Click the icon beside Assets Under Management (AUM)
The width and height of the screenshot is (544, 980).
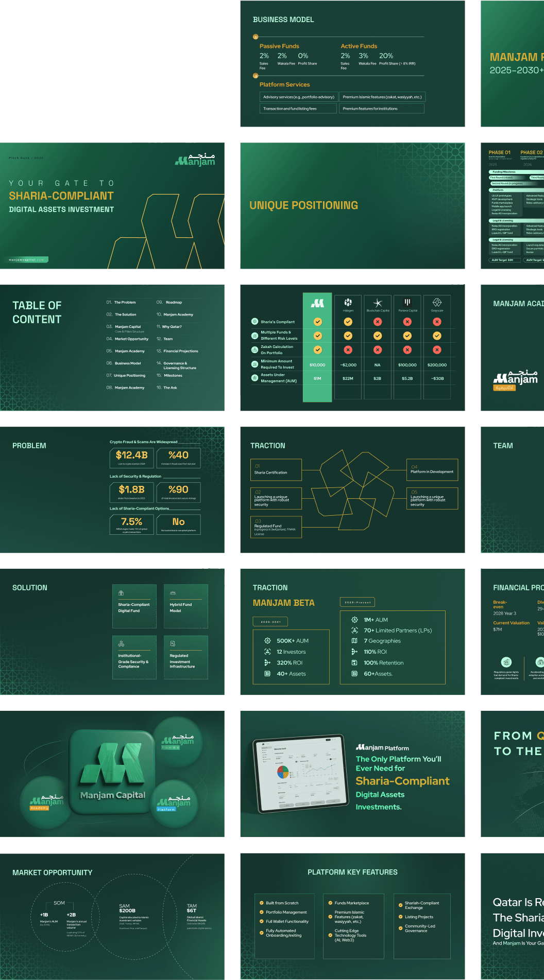(x=254, y=378)
